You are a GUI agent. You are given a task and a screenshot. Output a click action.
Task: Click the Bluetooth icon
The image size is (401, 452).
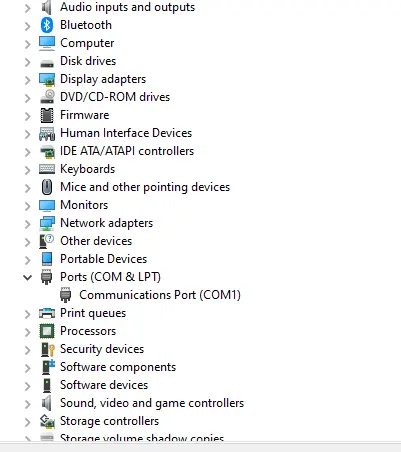click(x=47, y=25)
